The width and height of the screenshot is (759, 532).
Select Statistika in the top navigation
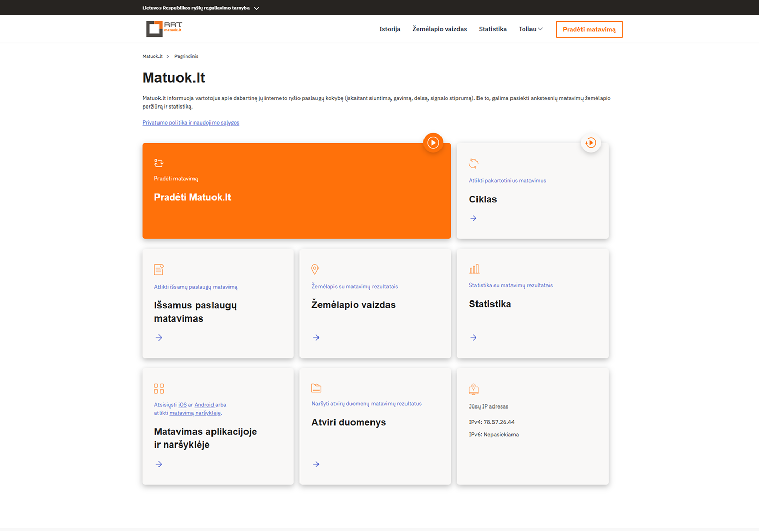coord(492,29)
